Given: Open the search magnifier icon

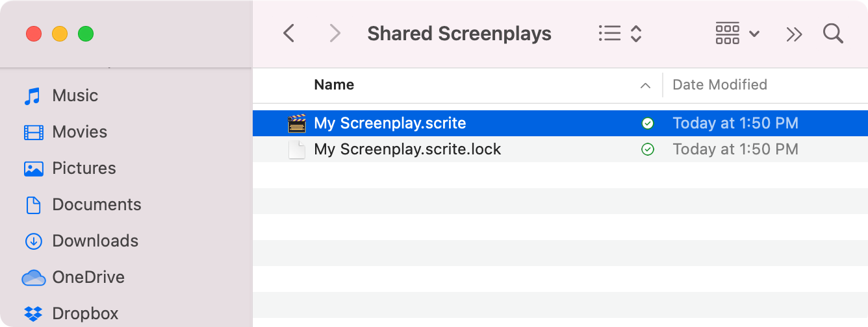Looking at the screenshot, I should (833, 33).
